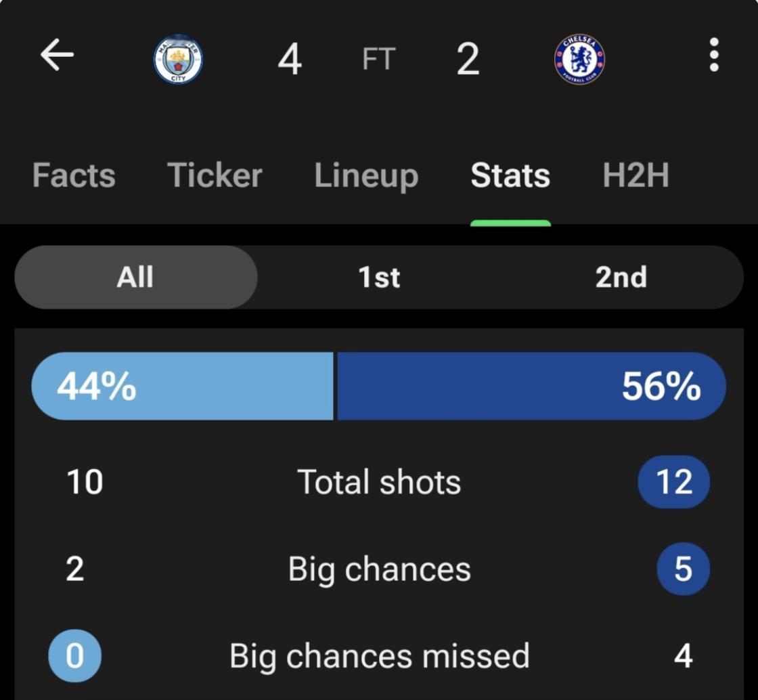
Task: Select the Stats tab
Action: click(510, 175)
